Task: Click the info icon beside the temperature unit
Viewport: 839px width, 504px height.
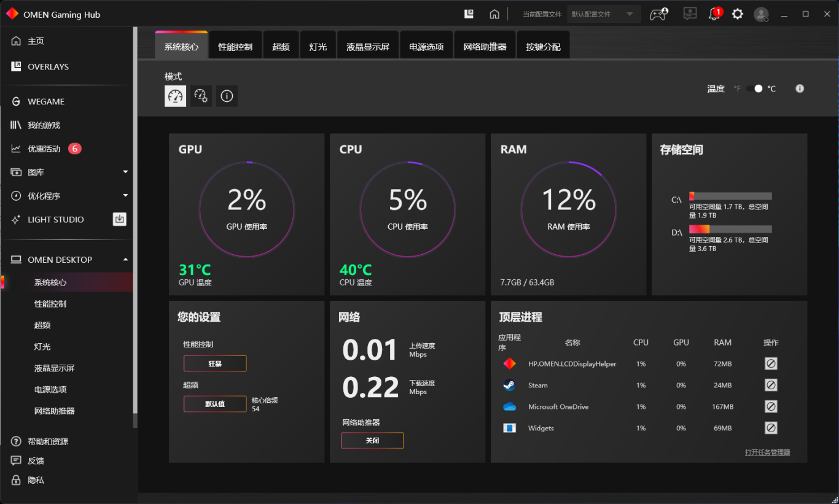Action: click(x=800, y=88)
